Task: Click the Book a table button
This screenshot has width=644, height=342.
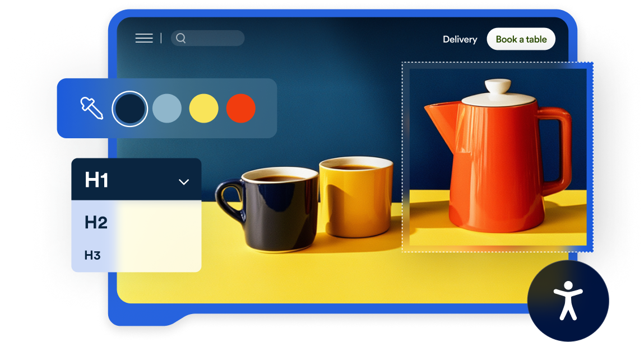Action: (521, 39)
